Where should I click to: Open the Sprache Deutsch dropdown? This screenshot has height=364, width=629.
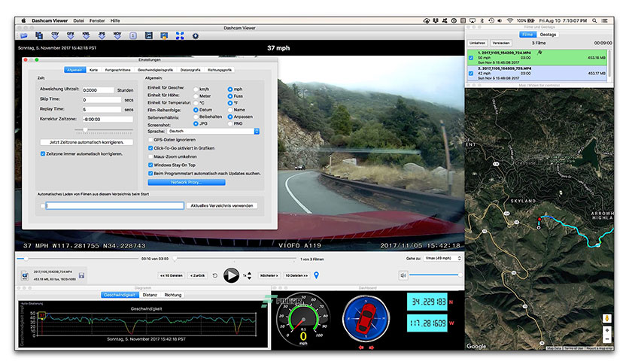(x=214, y=131)
